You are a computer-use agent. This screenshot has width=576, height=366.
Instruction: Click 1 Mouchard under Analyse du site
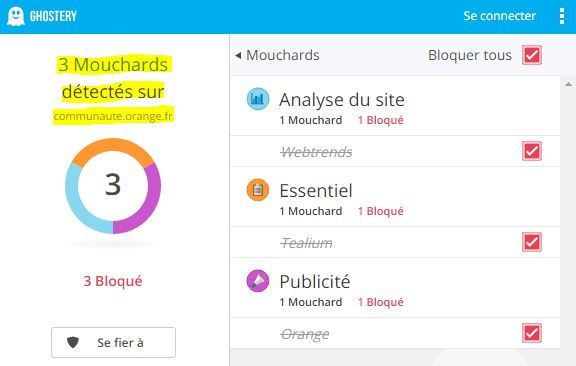[311, 120]
